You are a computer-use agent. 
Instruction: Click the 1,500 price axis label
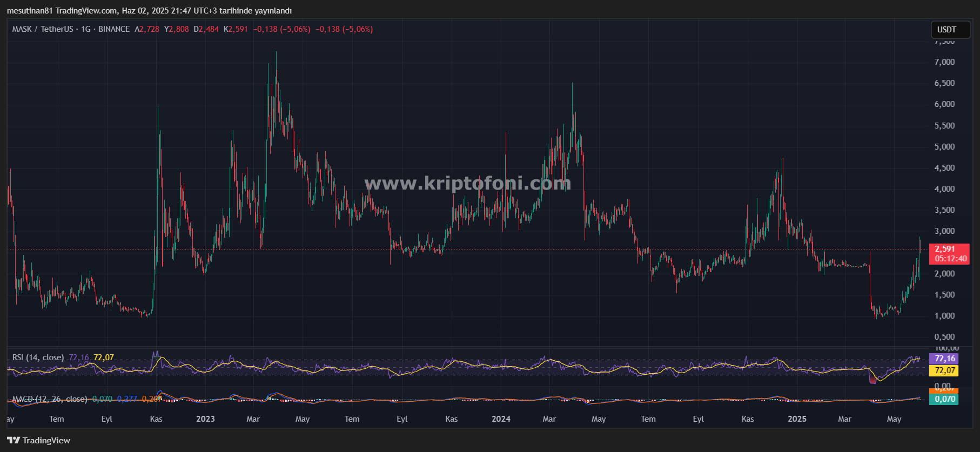coord(944,295)
